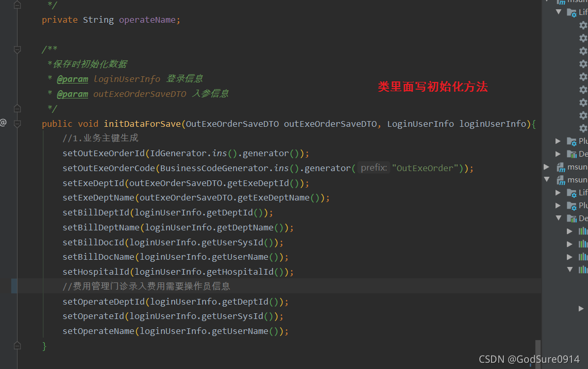
Task: Click the setBillDocName call line
Action: 176,257
